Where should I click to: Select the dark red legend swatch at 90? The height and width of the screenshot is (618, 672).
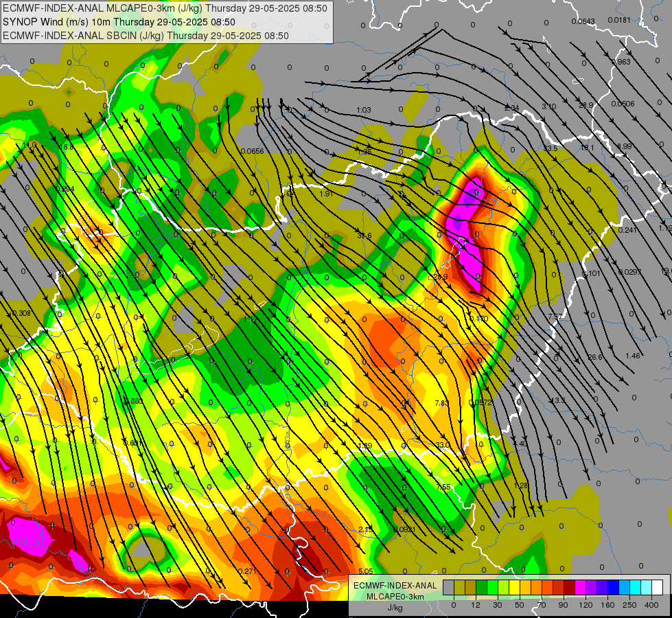(570, 588)
